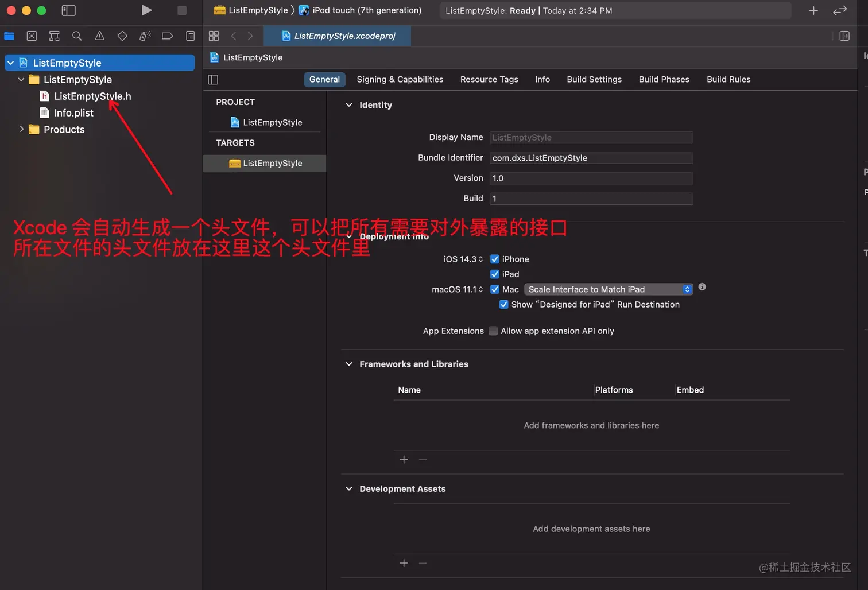Select the ListEmptyStyle.xcodeproj editor tab

tap(338, 36)
